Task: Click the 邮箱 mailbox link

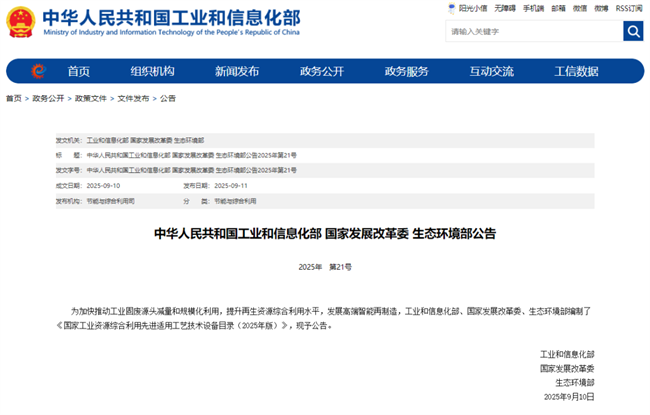Action: (x=558, y=8)
